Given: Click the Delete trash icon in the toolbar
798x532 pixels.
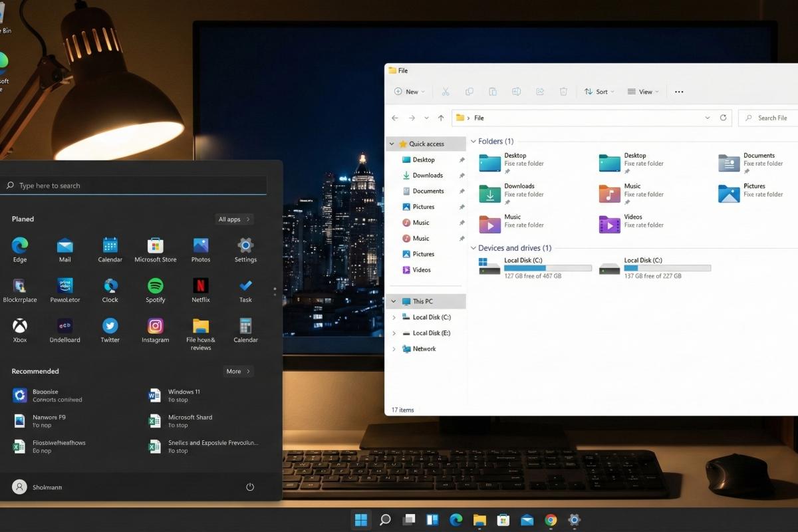Looking at the screenshot, I should pos(563,91).
